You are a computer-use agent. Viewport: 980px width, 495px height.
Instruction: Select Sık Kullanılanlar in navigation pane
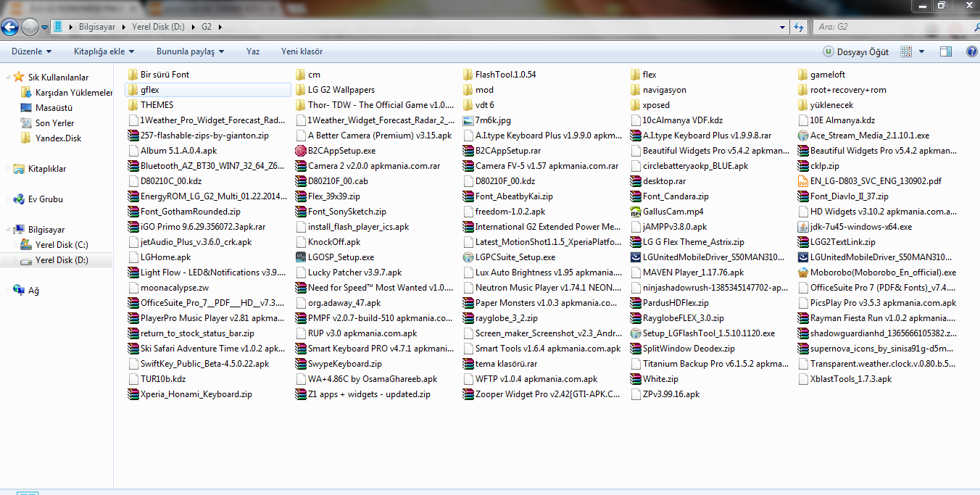coord(59,78)
